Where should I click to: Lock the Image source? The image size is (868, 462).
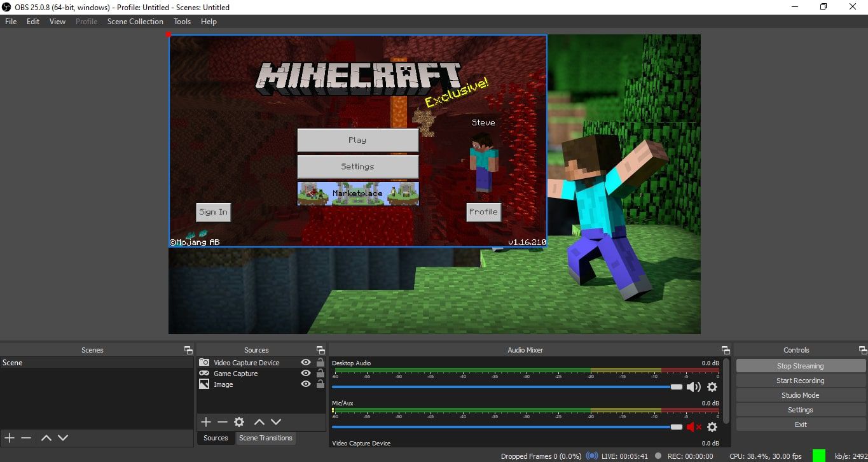pos(320,384)
